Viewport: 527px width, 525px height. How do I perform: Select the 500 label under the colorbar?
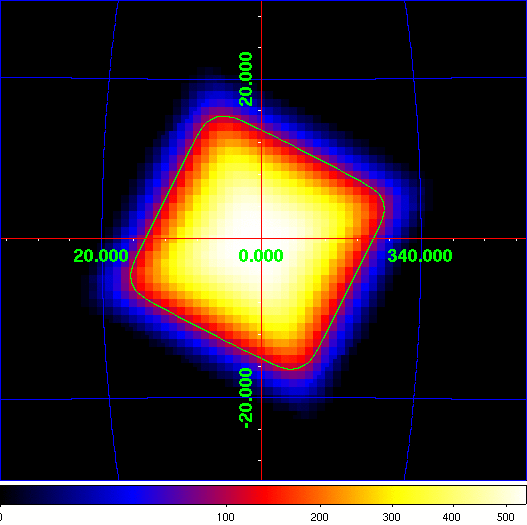(505, 517)
